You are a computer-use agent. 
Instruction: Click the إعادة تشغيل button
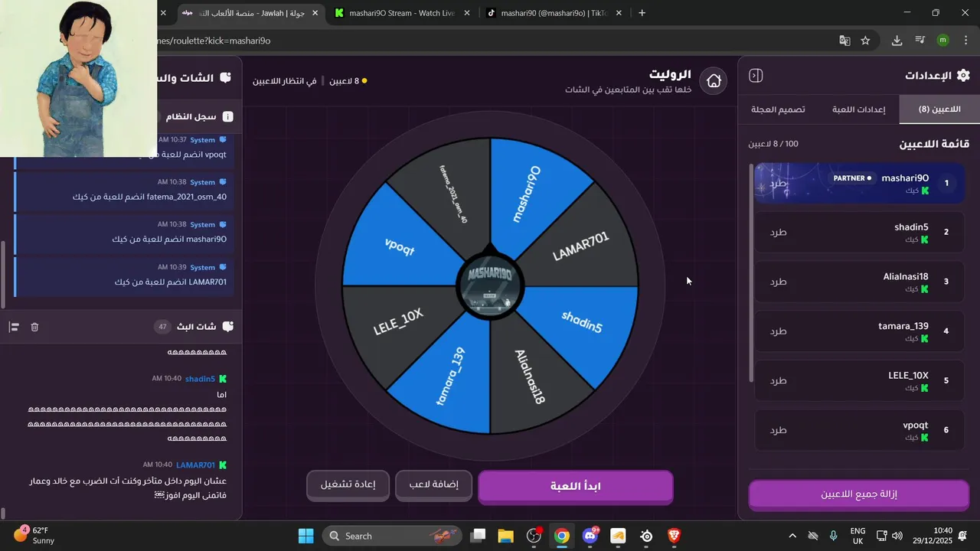pos(348,485)
